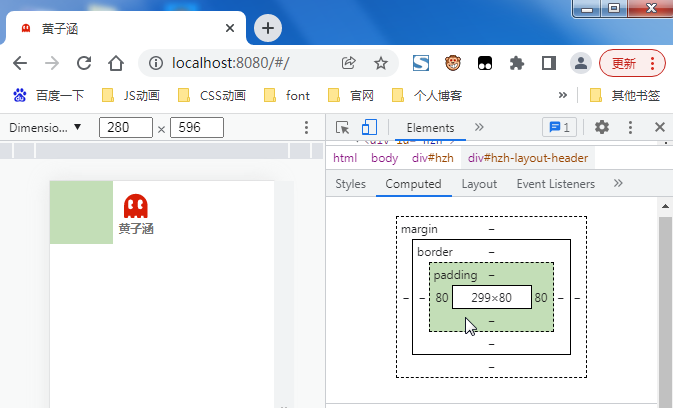Open the Dimensions device dropdown

pyautogui.click(x=45, y=127)
